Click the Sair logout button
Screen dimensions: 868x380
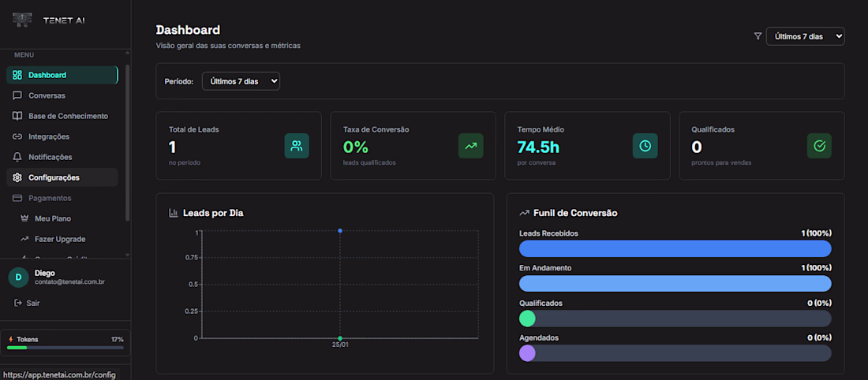click(x=27, y=303)
